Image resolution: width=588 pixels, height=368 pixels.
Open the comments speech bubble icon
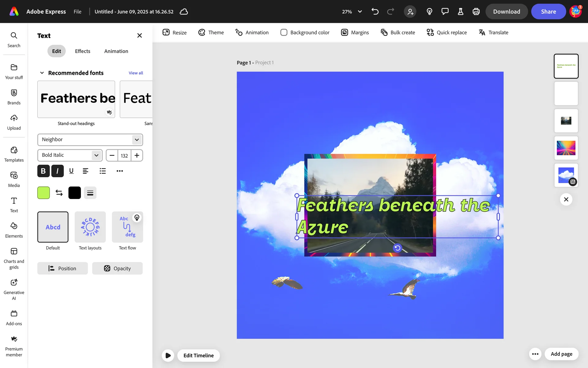pyautogui.click(x=445, y=12)
